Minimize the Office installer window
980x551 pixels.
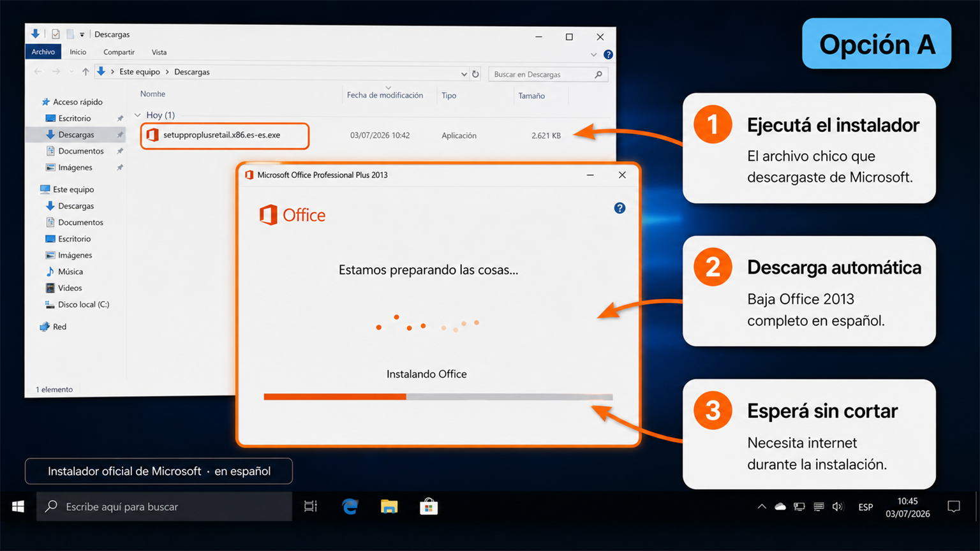[x=590, y=175]
